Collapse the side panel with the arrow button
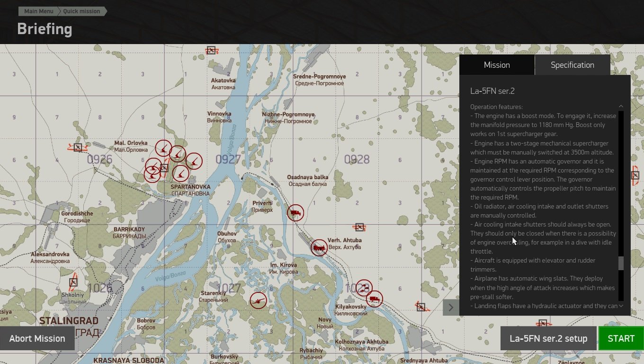 pos(450,307)
